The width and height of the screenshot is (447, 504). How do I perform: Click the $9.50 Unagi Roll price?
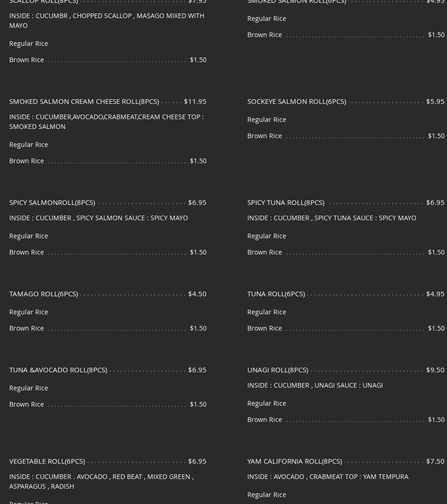[435, 370]
